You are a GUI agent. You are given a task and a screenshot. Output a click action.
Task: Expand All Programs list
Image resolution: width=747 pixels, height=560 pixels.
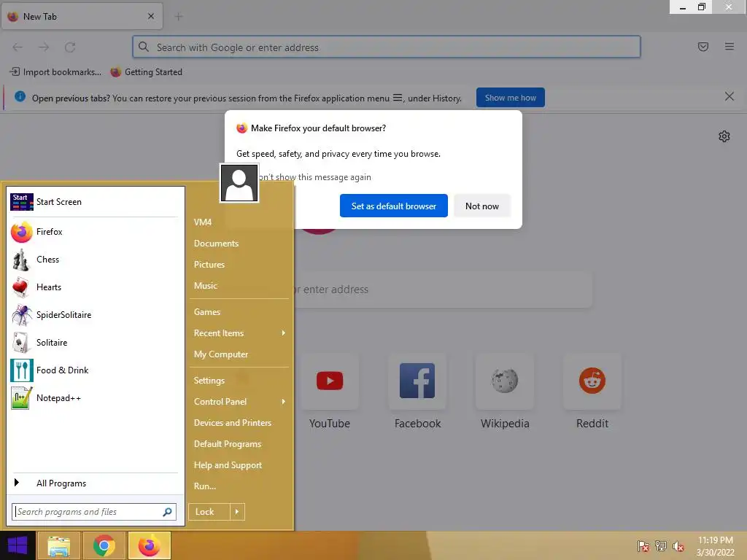click(94, 483)
